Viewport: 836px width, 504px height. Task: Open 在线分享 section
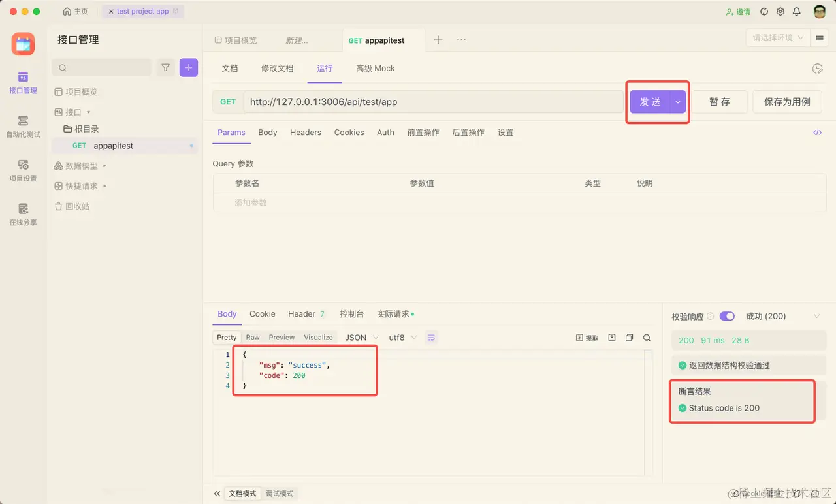click(x=23, y=214)
